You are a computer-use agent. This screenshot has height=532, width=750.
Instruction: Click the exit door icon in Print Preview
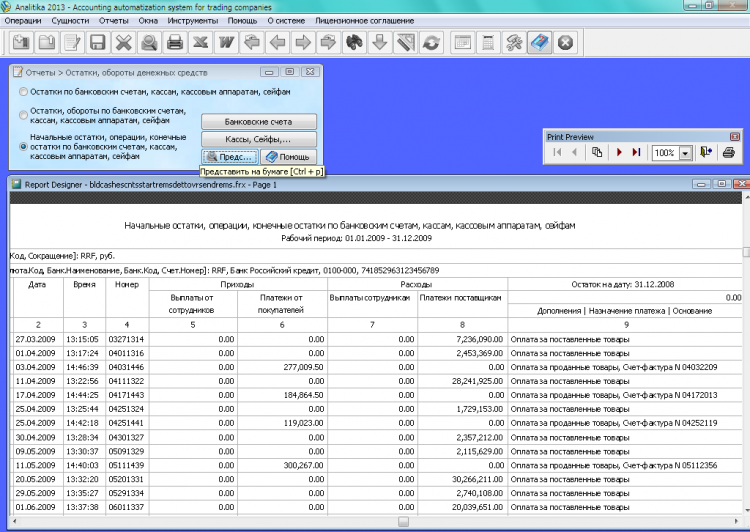pyautogui.click(x=706, y=153)
